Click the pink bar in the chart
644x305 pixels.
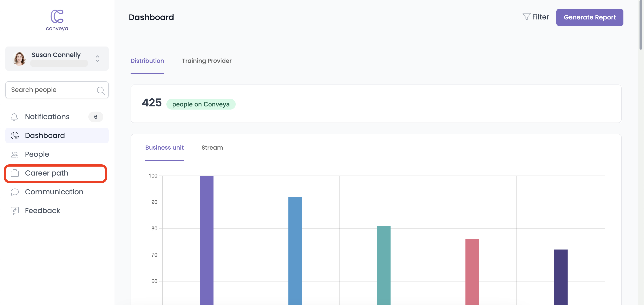(x=472, y=272)
